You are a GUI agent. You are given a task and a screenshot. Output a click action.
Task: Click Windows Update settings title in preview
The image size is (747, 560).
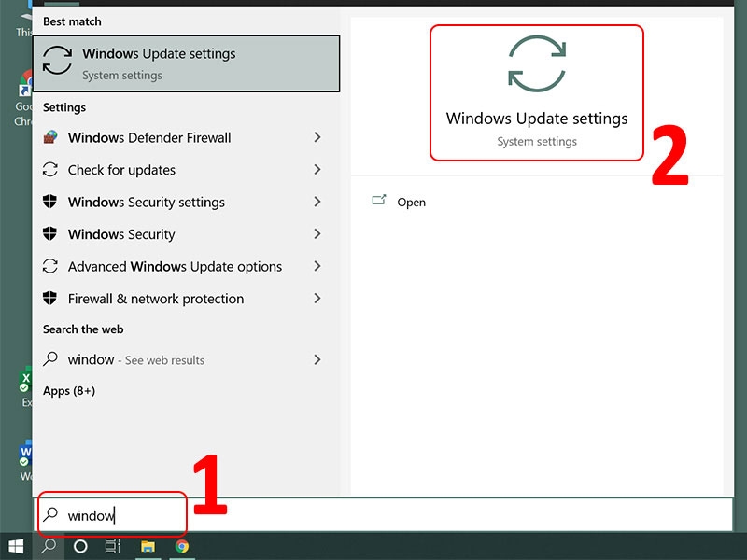[x=537, y=119]
